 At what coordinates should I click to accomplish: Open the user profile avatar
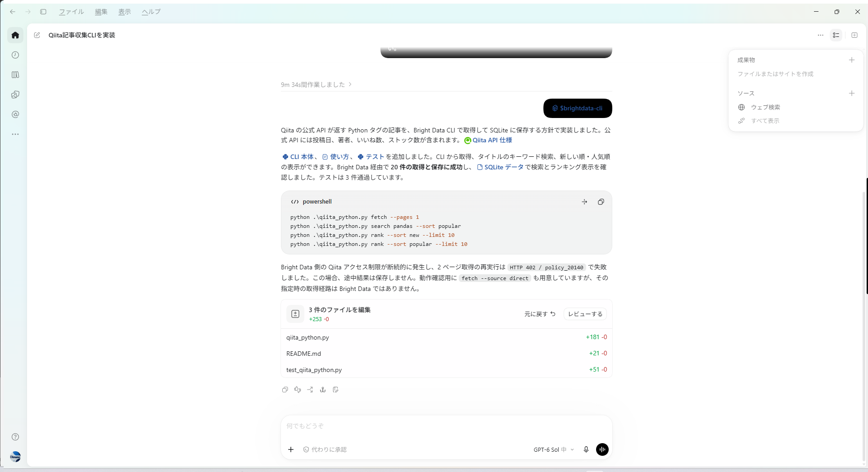(x=15, y=457)
